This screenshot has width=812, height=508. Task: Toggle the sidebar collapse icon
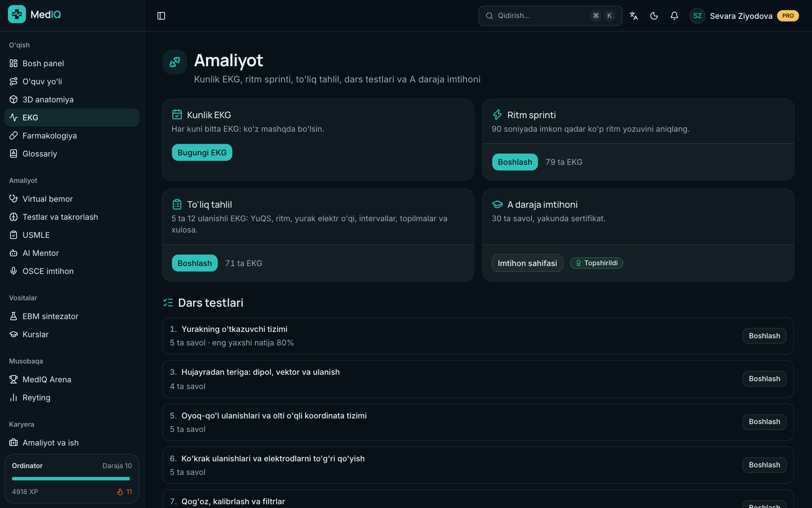(x=161, y=16)
